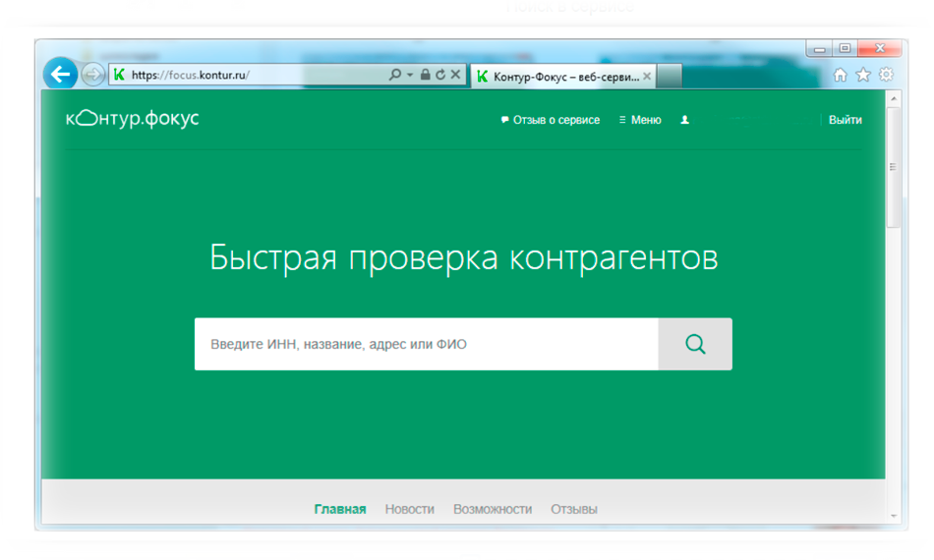Viewport: 934px width, 560px height.
Task: Click the контур.фокус logo
Action: point(133,119)
